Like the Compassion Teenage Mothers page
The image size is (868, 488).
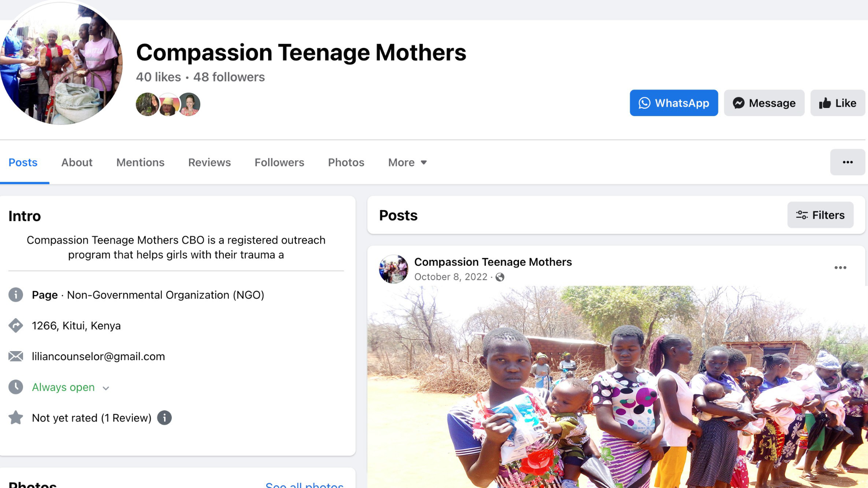pos(838,103)
